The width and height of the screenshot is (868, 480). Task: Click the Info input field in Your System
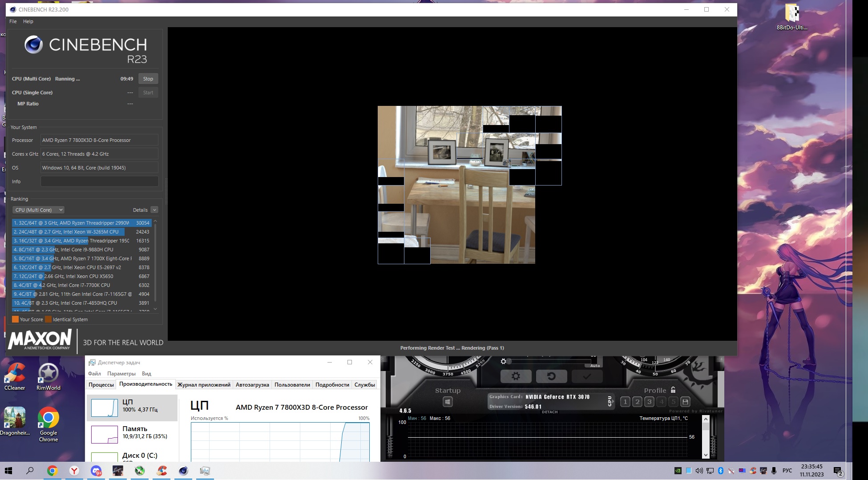point(99,182)
